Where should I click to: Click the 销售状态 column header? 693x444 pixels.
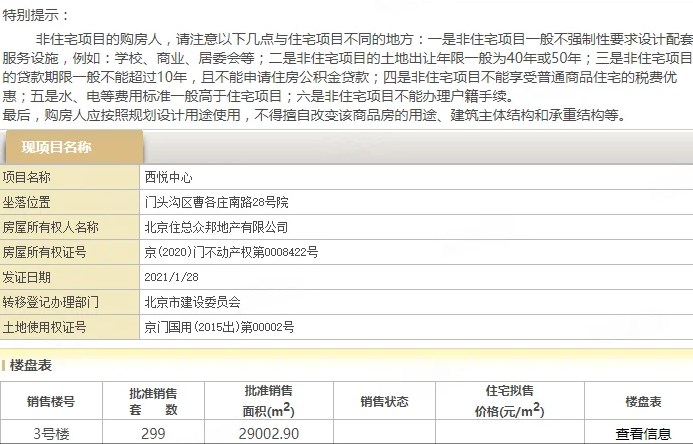click(x=384, y=401)
